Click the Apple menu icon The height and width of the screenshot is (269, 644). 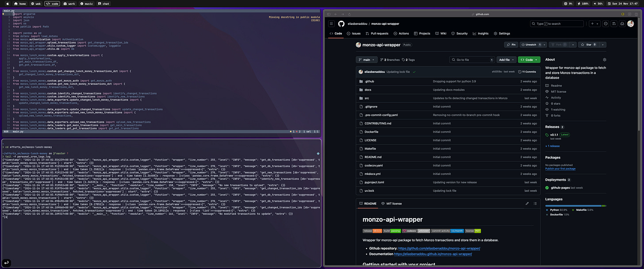8,4
